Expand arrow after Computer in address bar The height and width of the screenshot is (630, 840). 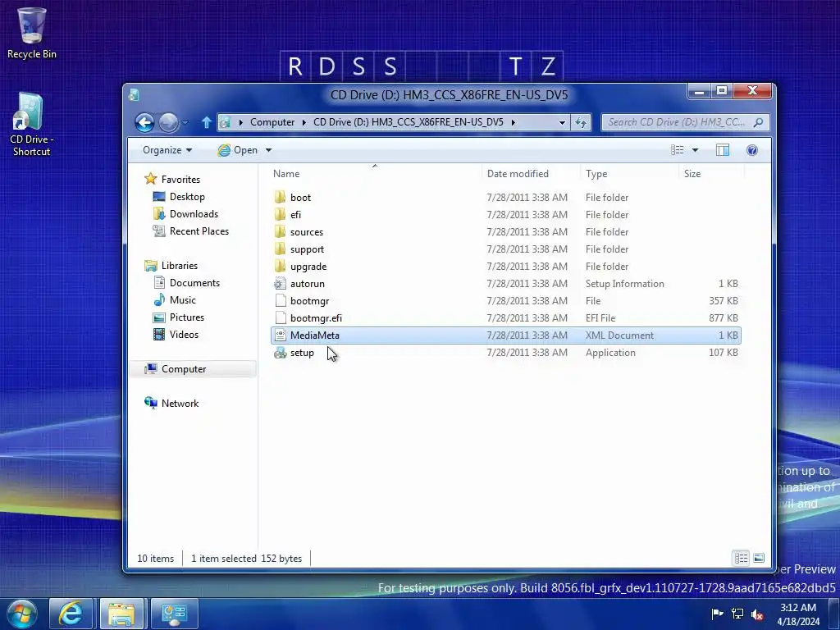tap(304, 122)
